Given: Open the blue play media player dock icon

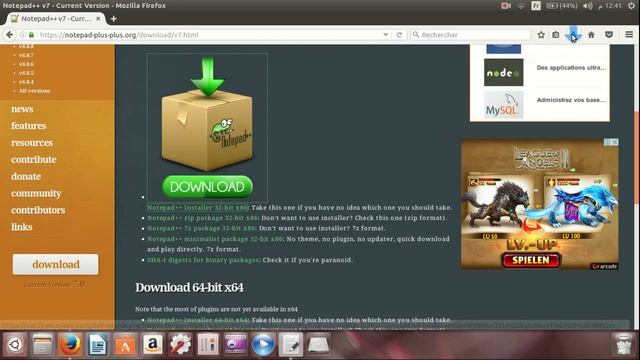Looking at the screenshot, I should 263,344.
